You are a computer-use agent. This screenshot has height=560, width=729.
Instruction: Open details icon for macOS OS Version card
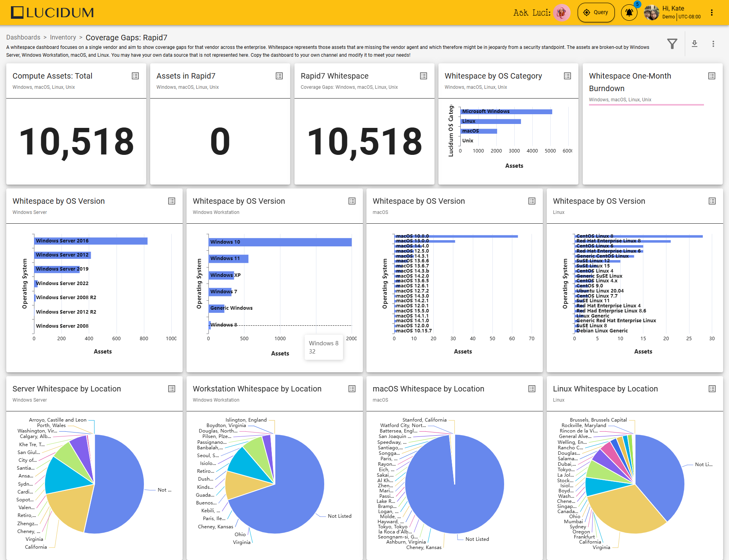point(532,201)
